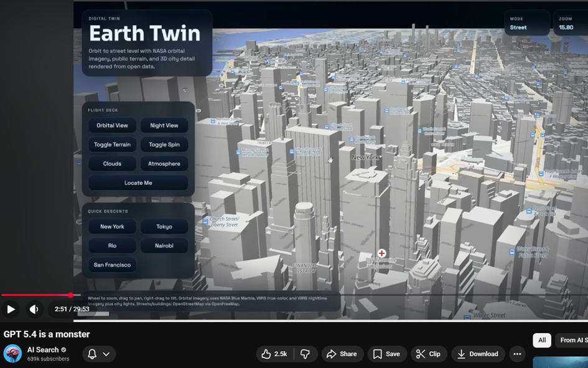Toggle the notification bell for channel

click(x=92, y=354)
